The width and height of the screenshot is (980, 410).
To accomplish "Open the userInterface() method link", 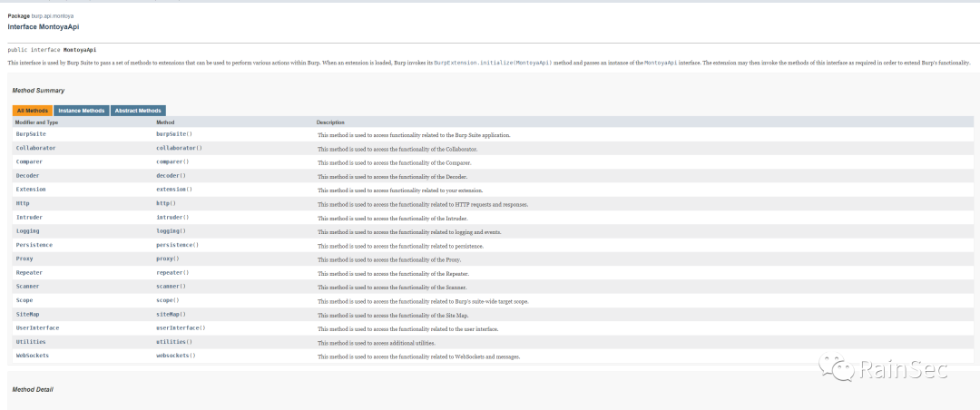I will [x=181, y=328].
